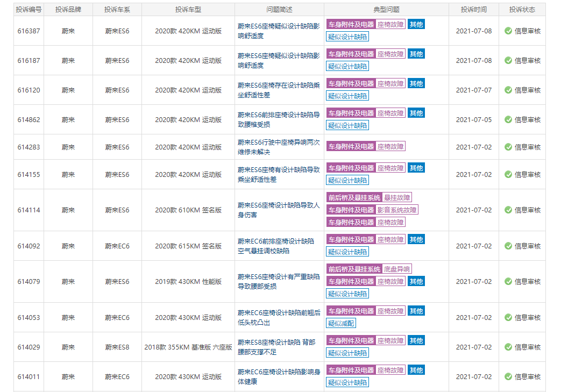The width and height of the screenshot is (561, 392).
Task: Click the "其他" tag in row 614092
Action: tap(416, 240)
